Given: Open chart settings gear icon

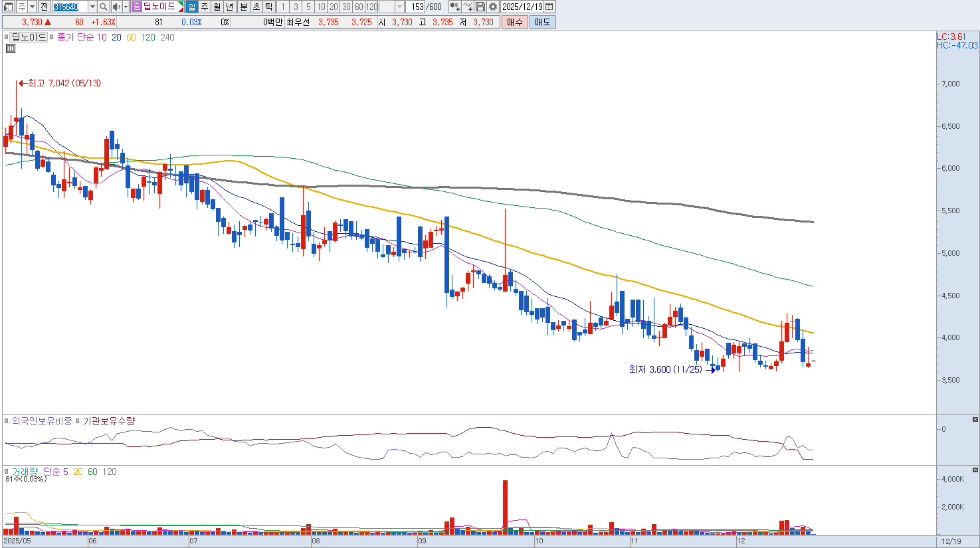Looking at the screenshot, I should coord(493,7).
